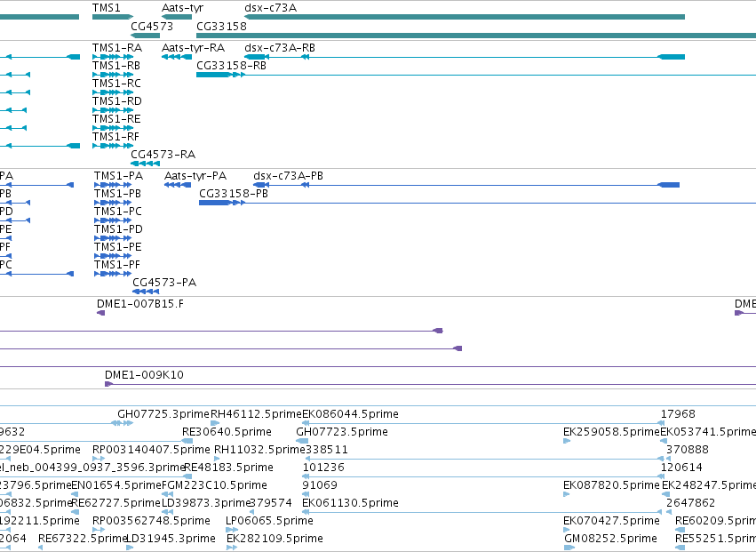The image size is (756, 552).
Task: Select the Aats-tyr-PA protein feature
Action: [178, 185]
